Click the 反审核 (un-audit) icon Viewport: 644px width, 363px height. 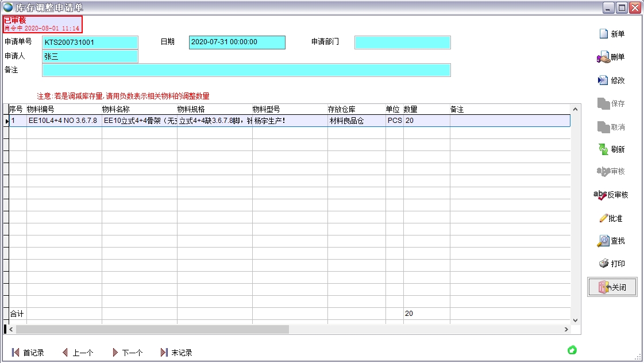pos(600,195)
